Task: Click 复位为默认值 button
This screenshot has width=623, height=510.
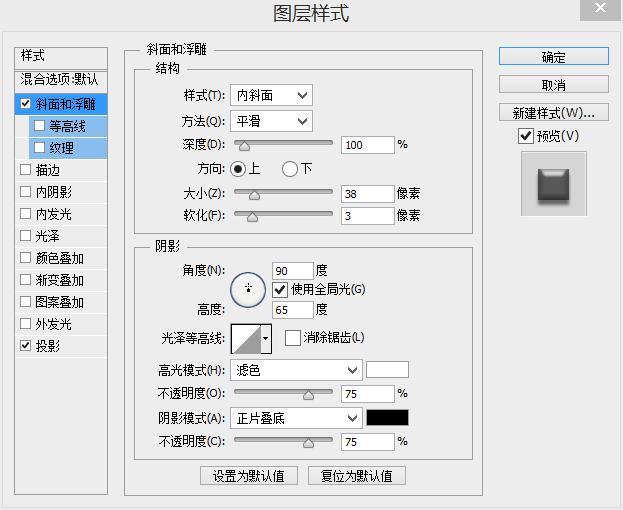Action: [x=357, y=475]
